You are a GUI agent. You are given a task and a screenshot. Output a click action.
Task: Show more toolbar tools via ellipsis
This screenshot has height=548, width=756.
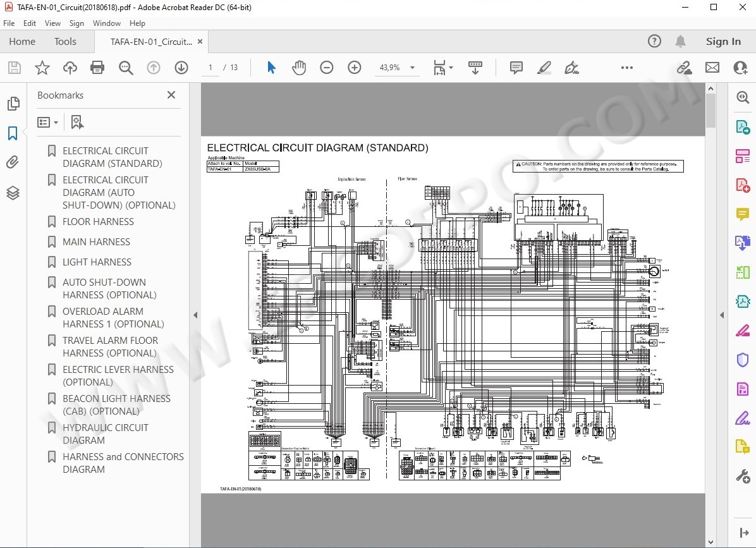[x=627, y=68]
